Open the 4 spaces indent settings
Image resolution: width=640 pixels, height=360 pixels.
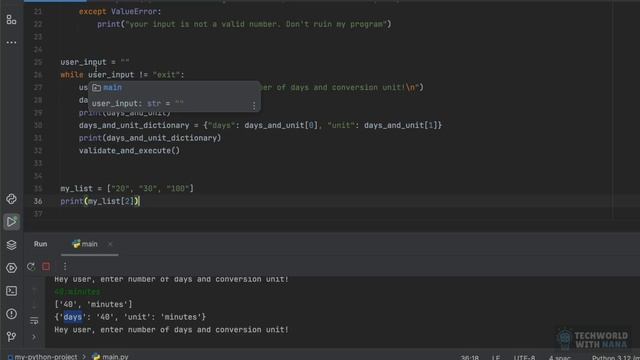click(x=560, y=357)
